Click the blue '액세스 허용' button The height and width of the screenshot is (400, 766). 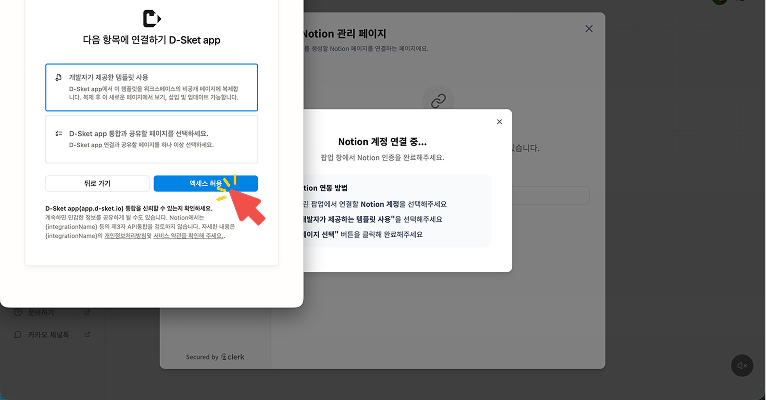click(206, 184)
